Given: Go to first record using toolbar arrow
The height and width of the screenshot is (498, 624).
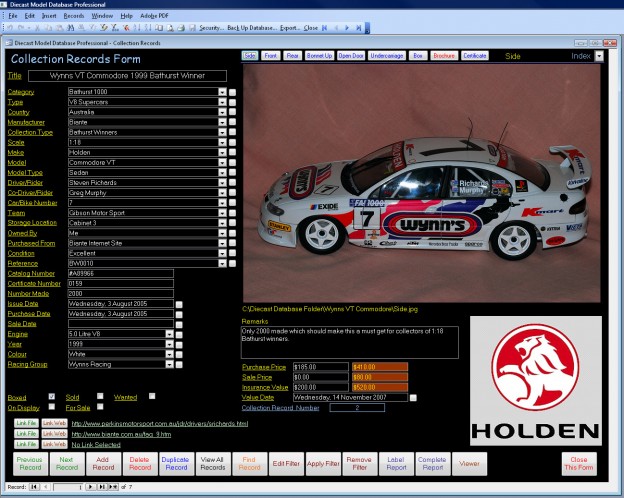Looking at the screenshot, I should pos(324,27).
